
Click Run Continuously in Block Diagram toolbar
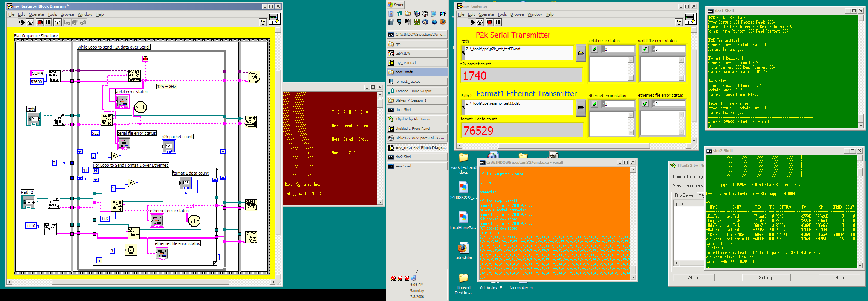[x=30, y=23]
